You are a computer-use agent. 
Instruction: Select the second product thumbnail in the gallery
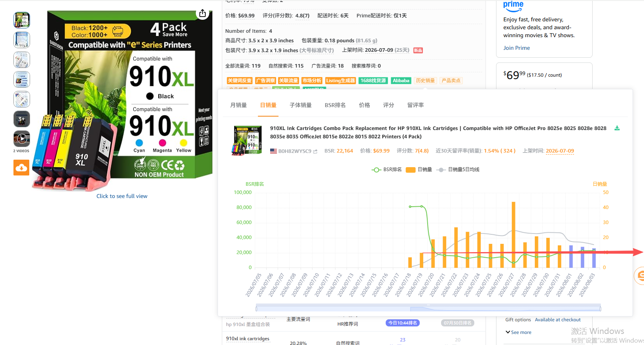22,40
